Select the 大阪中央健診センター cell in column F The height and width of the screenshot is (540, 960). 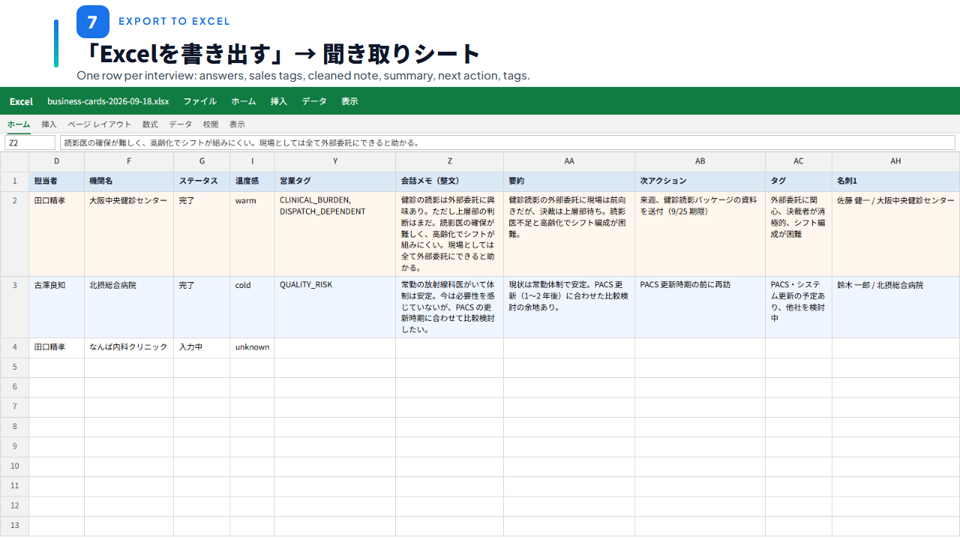[x=129, y=234]
